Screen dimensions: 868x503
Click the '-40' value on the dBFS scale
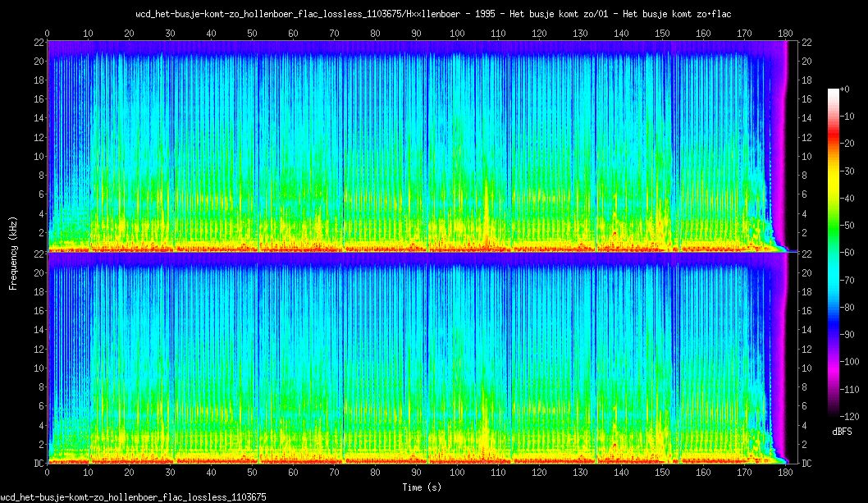coord(847,199)
